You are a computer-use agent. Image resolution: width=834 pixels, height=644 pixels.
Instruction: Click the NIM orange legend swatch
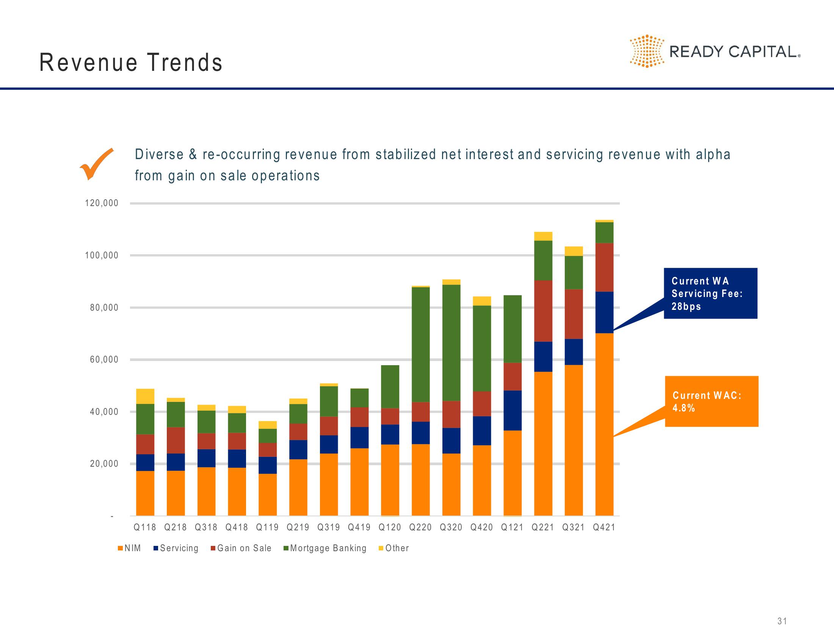click(120, 548)
